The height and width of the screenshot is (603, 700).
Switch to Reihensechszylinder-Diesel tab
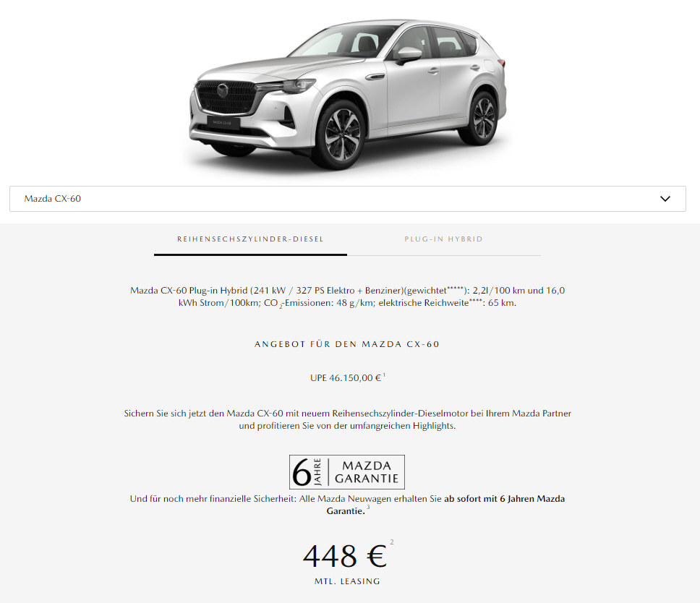250,239
